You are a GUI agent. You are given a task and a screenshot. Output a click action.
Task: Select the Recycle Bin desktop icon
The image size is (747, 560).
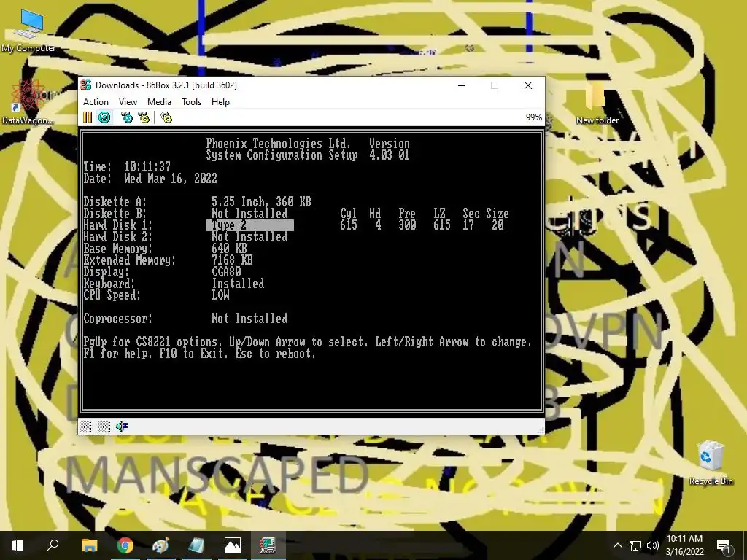[x=711, y=463]
